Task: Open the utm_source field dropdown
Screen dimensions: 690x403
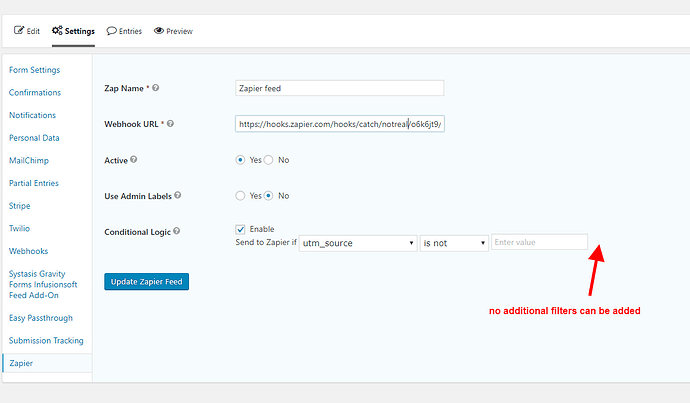Action: (358, 243)
